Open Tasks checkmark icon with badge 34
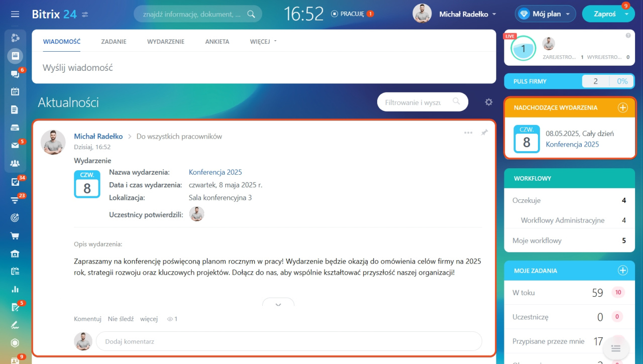 tap(15, 182)
